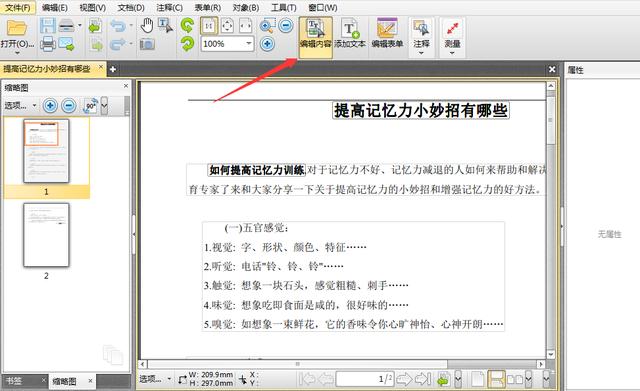Open the 文档(D) menu
The width and height of the screenshot is (640, 391).
click(x=131, y=7)
